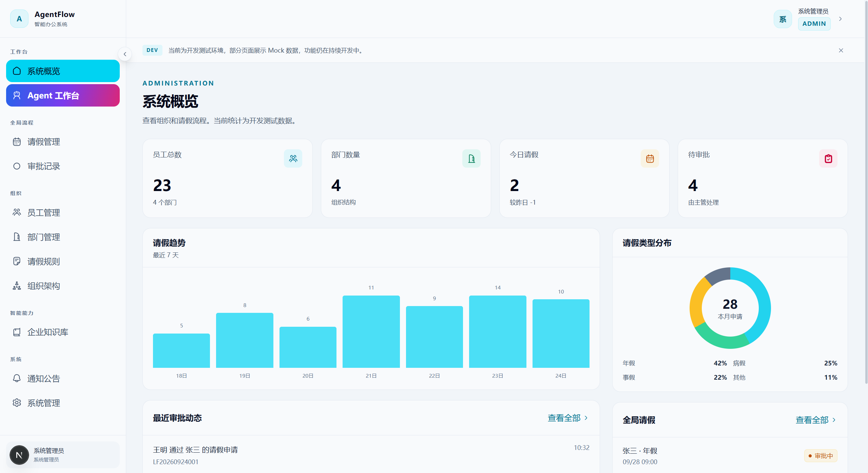Screen dimensions: 868x473
Task: Click the 系统概览 home icon
Action: click(x=17, y=71)
